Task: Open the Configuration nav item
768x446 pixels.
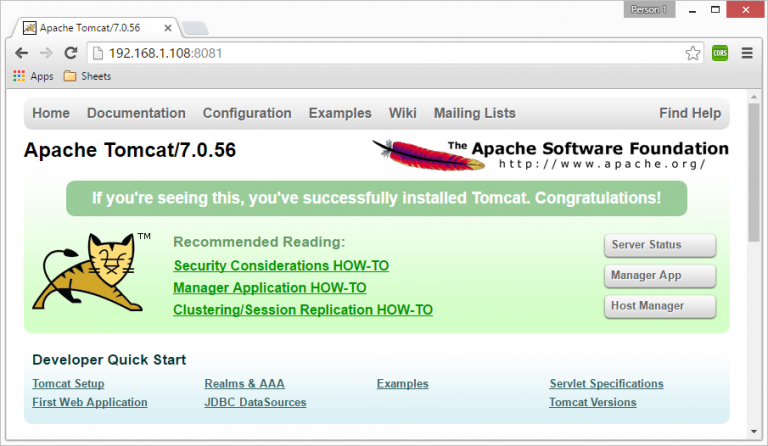Action: (x=247, y=113)
